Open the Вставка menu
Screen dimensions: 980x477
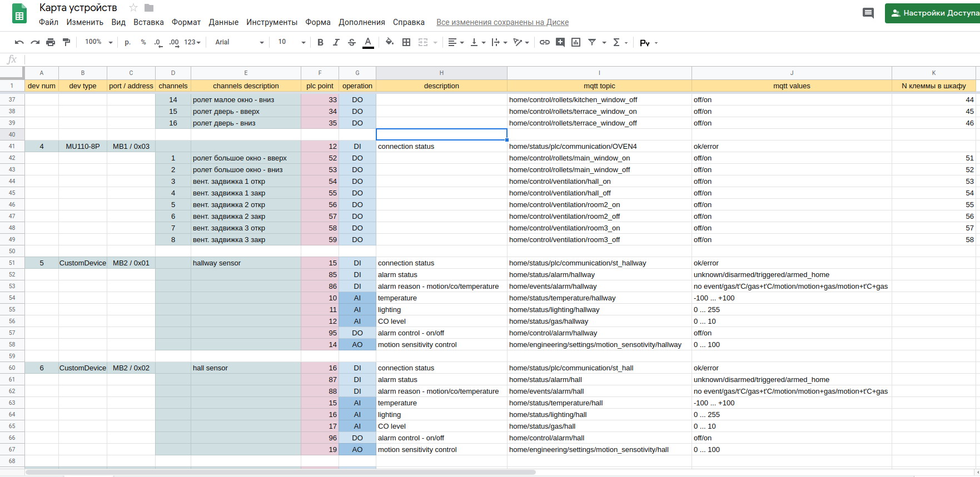(148, 22)
